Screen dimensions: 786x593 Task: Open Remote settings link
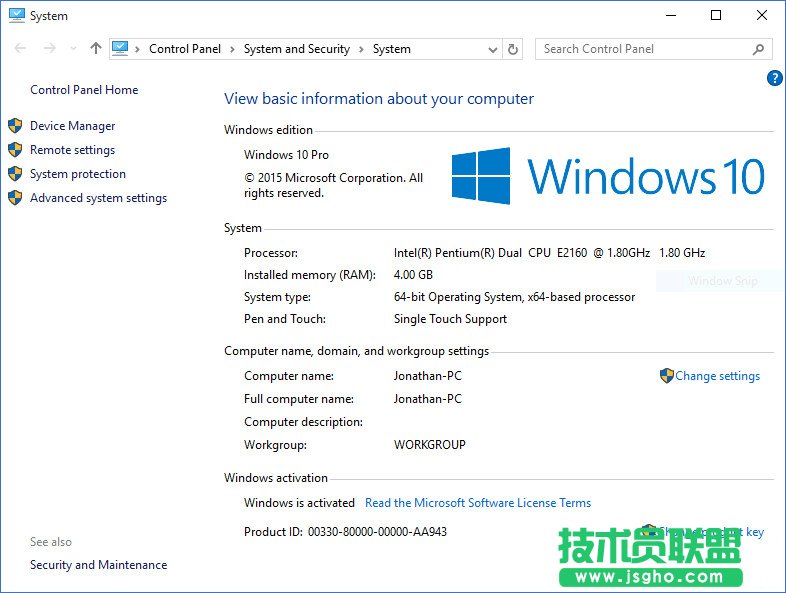click(73, 150)
